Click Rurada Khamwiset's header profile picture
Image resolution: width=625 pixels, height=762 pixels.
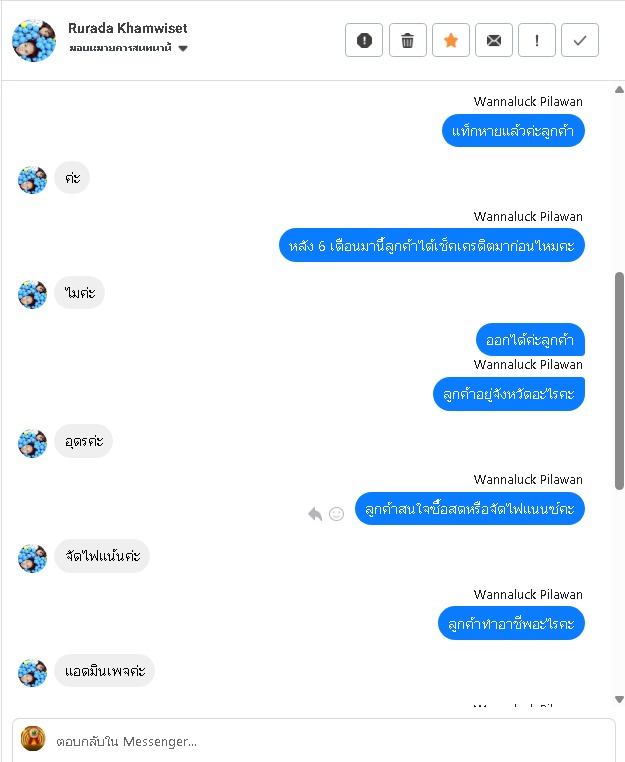tap(34, 40)
